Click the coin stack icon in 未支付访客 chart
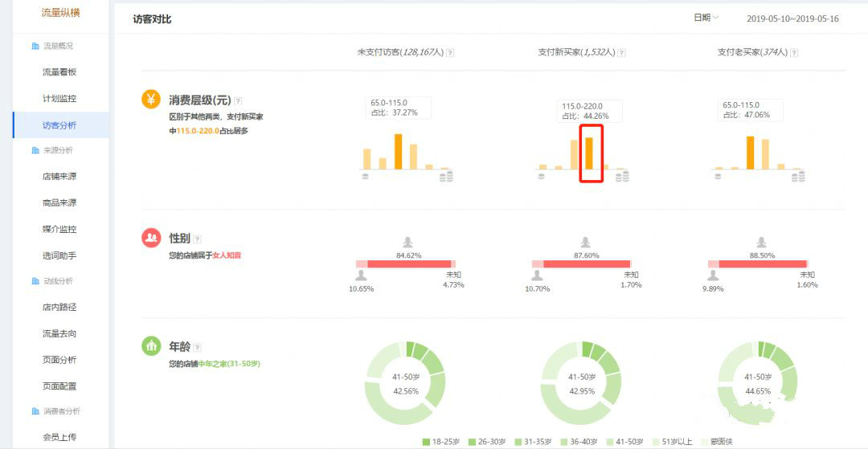 tap(446, 177)
